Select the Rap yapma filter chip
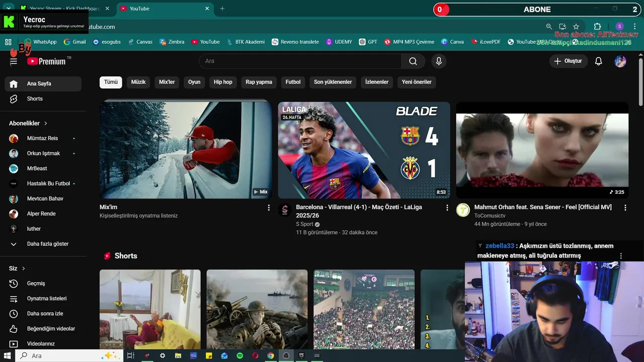The height and width of the screenshot is (362, 644). point(259,82)
